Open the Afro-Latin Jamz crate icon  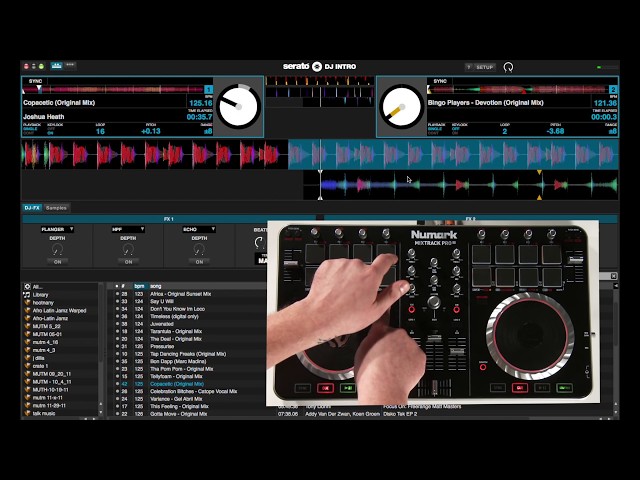(27, 318)
